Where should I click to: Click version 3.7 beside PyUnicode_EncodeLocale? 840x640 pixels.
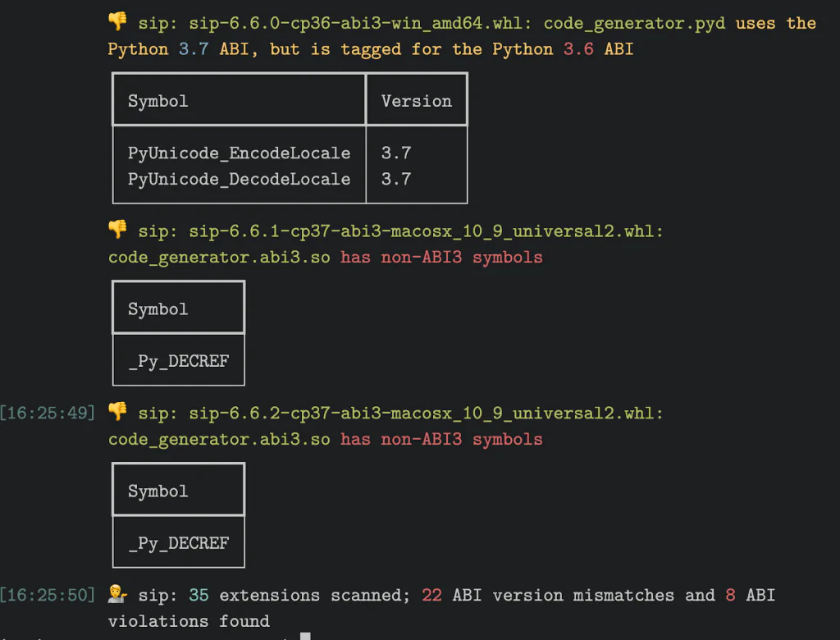pos(396,153)
